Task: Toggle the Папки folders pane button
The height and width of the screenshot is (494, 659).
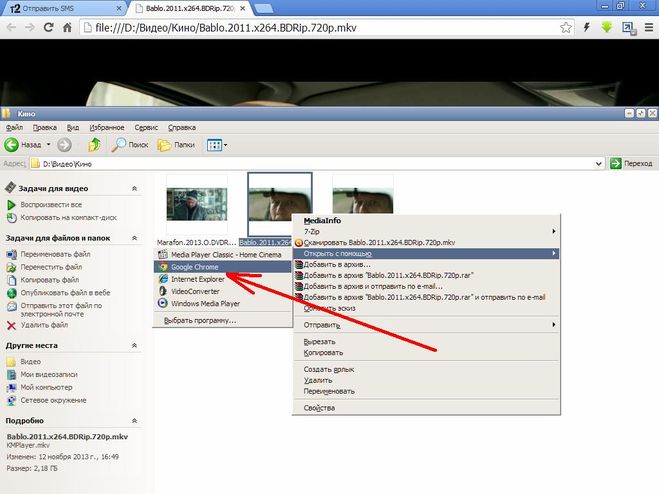Action: (176, 145)
